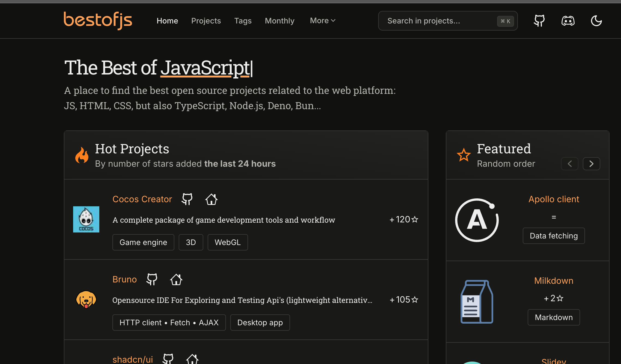Click the Featured heading
This screenshot has width=621, height=364.
[x=504, y=149]
